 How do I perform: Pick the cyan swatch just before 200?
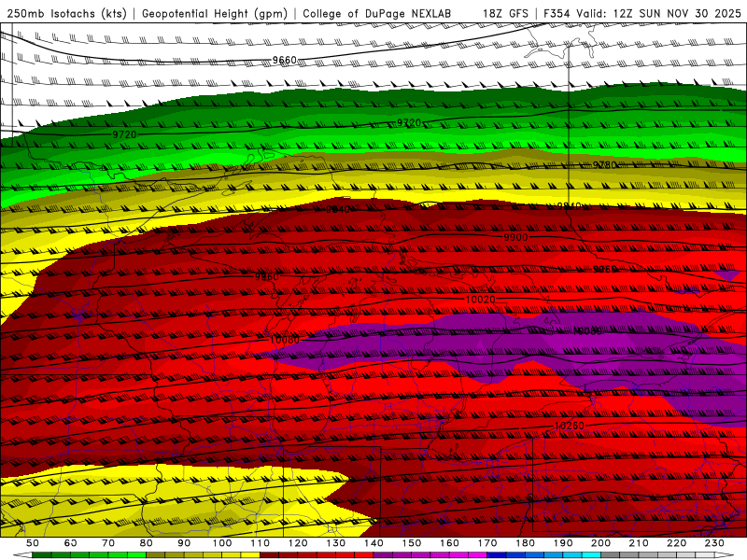click(x=591, y=555)
